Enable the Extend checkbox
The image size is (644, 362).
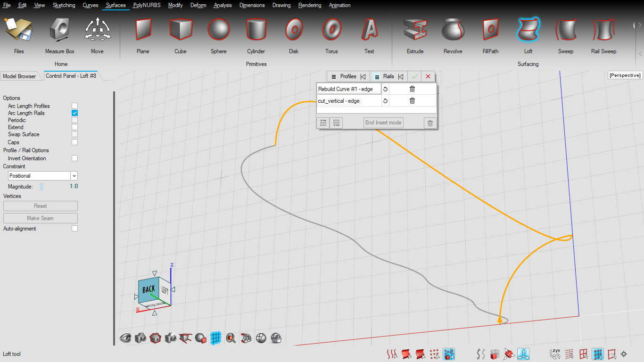coord(74,127)
